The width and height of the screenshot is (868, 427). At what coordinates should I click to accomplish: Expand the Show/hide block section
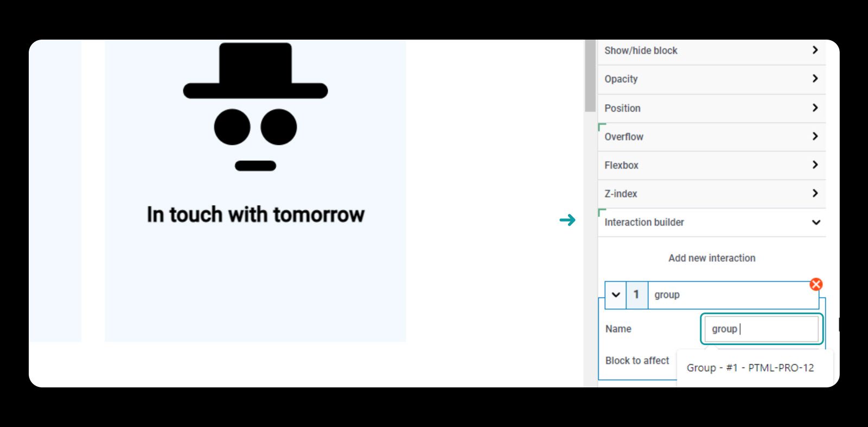[711, 51]
